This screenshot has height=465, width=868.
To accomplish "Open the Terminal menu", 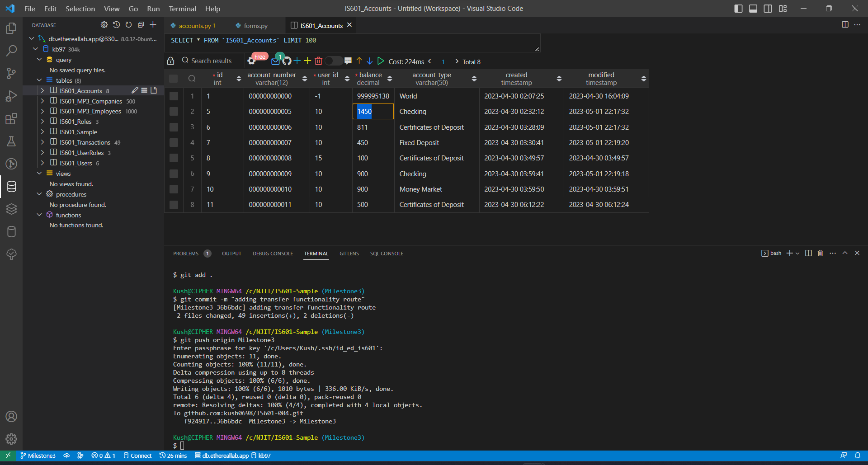I will point(182,9).
